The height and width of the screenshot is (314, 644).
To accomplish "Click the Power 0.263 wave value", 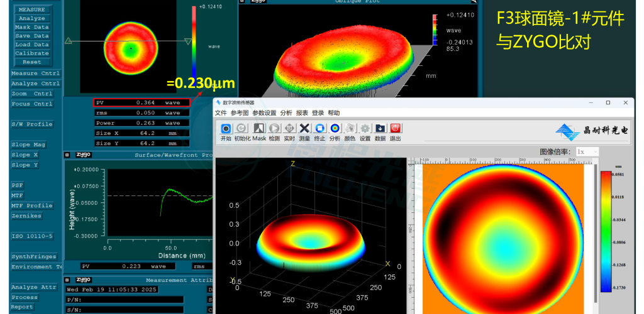I will 142,123.
